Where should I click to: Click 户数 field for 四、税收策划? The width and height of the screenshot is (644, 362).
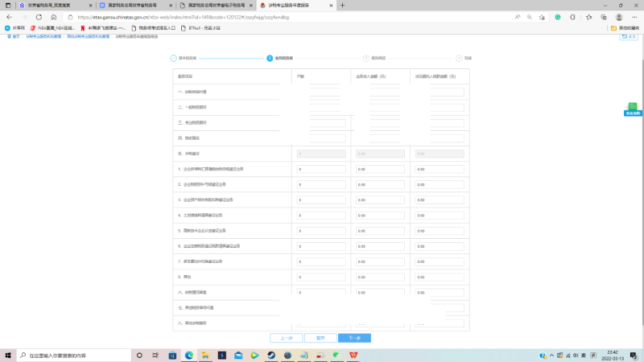tap(321, 138)
